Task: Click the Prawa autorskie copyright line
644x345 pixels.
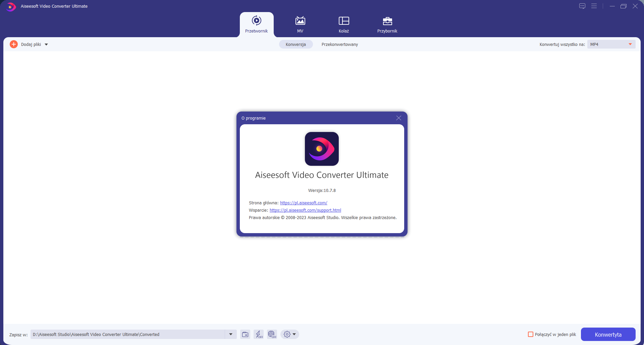Action: point(323,217)
